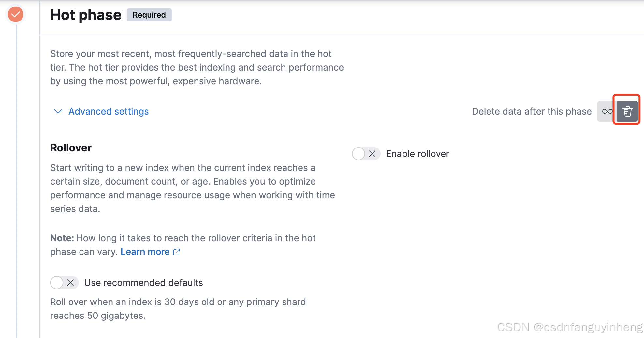Click the Hot phase heading

click(x=86, y=15)
